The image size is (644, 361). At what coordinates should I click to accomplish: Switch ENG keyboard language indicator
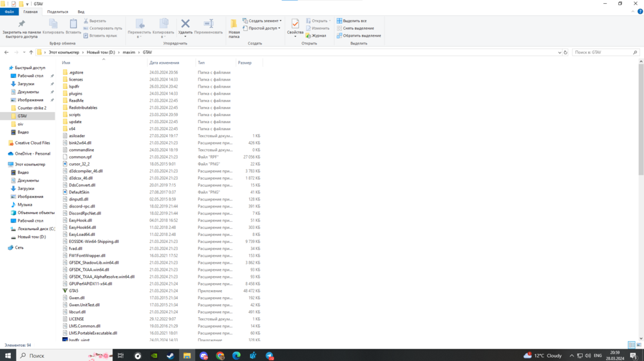tap(598, 356)
